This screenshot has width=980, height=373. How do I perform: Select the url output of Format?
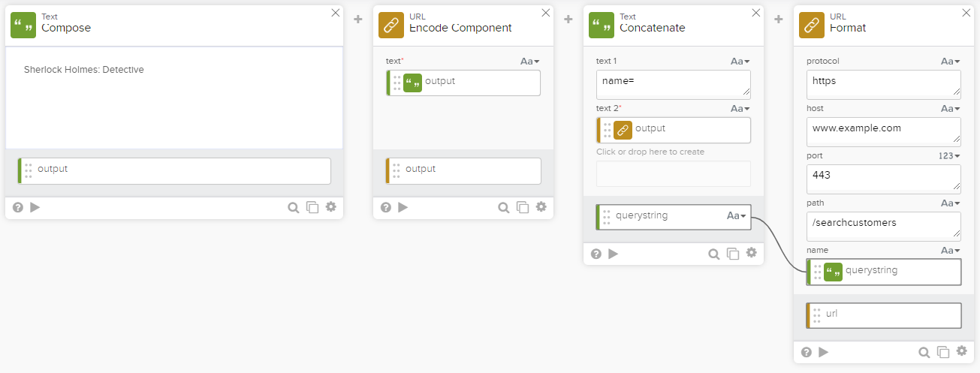coord(885,315)
